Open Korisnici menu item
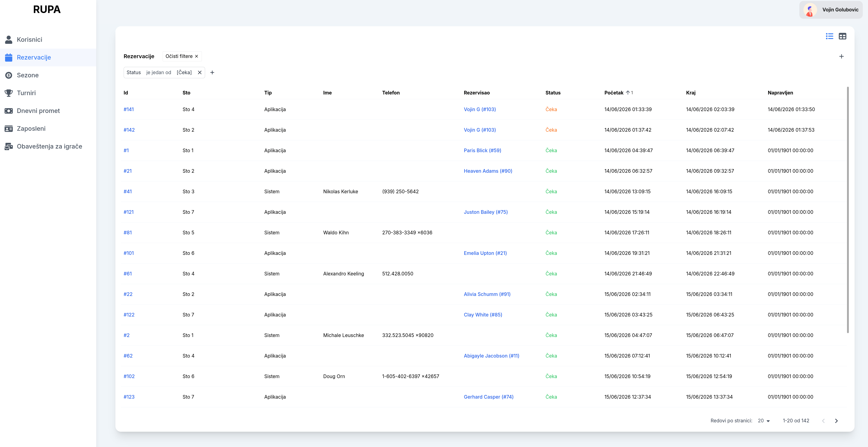The height and width of the screenshot is (447, 868). tap(48, 39)
